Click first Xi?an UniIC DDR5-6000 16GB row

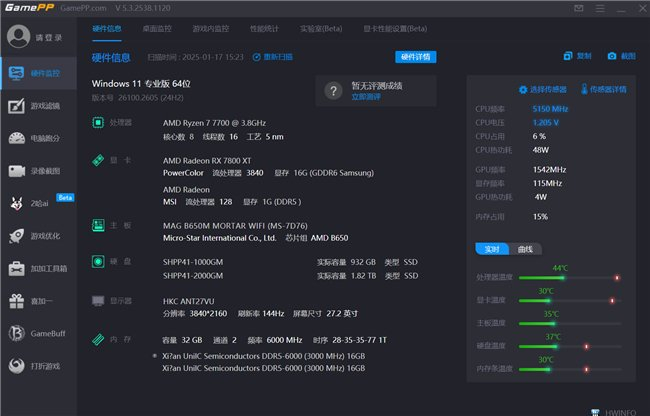[x=264, y=356]
